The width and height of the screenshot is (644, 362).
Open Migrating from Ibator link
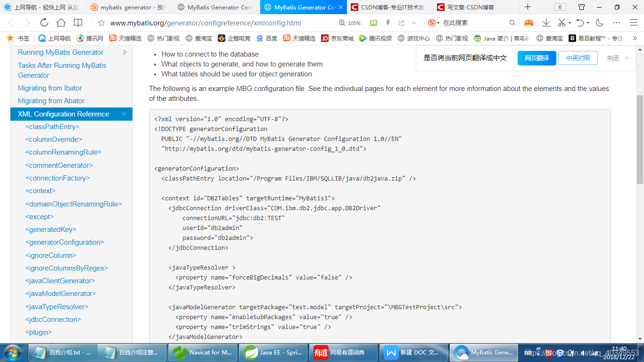tap(50, 88)
